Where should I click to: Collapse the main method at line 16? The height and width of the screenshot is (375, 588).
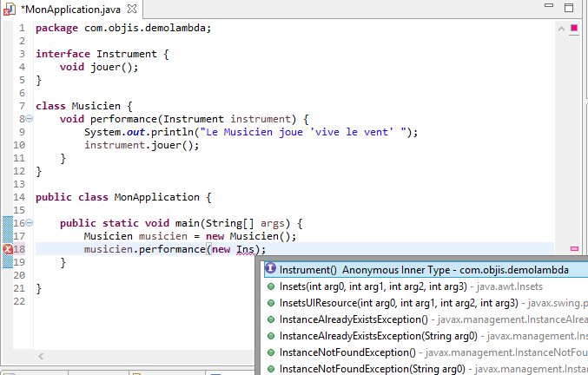coord(30,223)
